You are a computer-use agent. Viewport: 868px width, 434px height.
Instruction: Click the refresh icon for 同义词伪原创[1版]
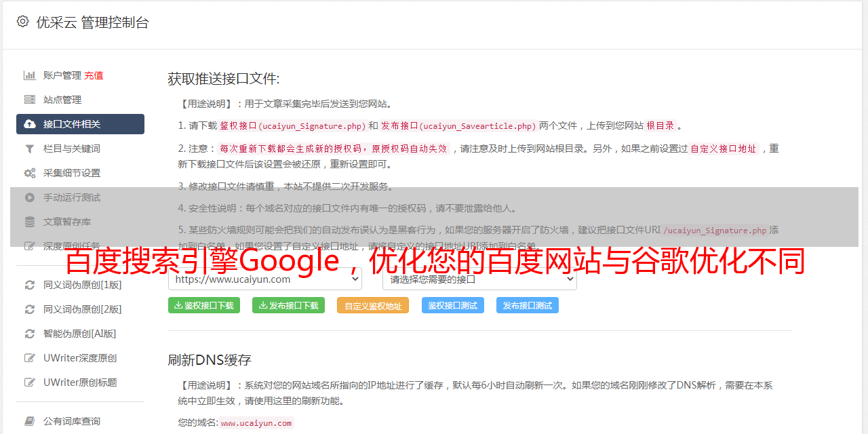coord(29,285)
